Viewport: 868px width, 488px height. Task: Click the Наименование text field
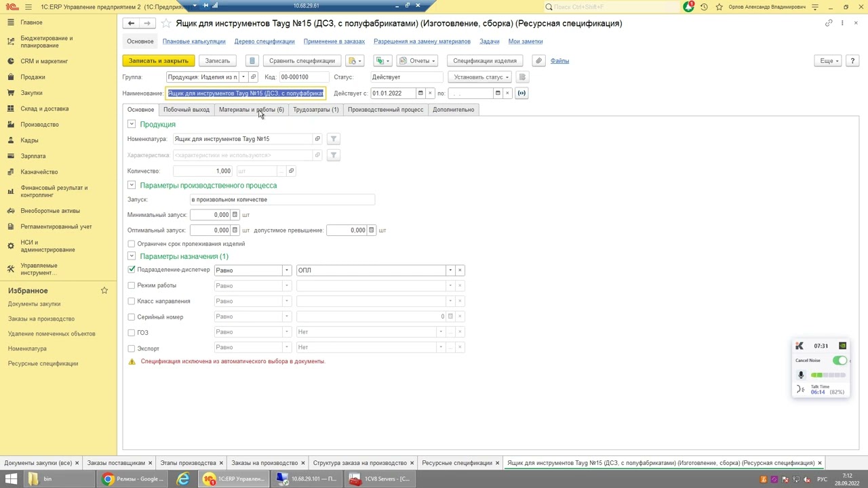point(245,94)
